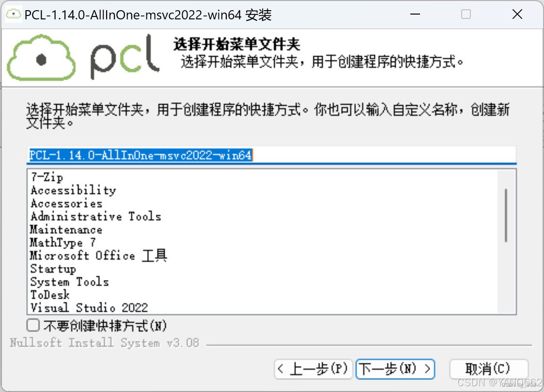Choose MathType 7 folder
This screenshot has width=544, height=392.
[63, 242]
